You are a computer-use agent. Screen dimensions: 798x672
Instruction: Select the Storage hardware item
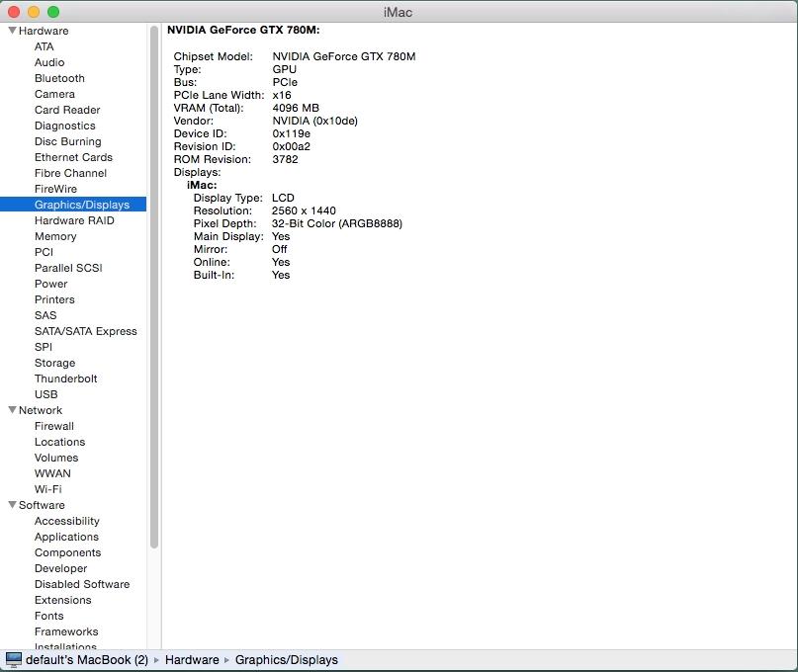pos(54,363)
